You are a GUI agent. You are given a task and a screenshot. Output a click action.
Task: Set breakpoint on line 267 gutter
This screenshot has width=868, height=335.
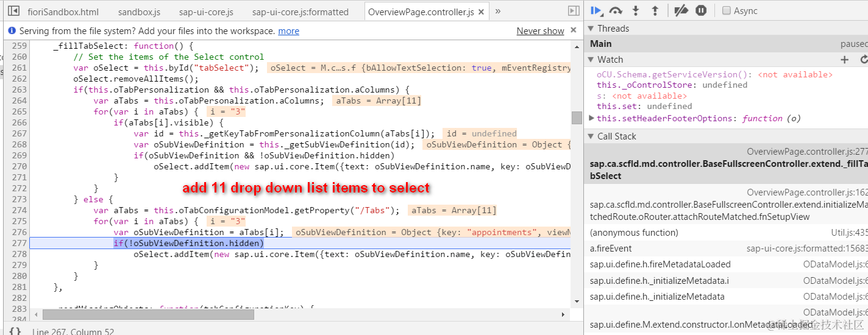(x=20, y=133)
